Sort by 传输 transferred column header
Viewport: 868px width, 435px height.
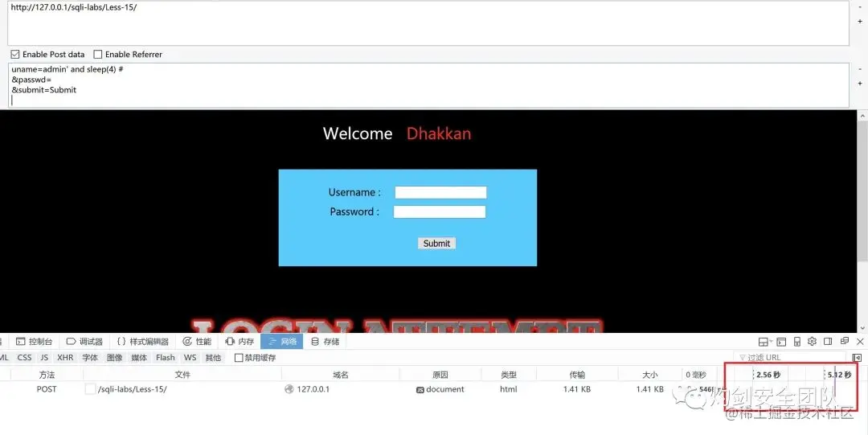pyautogui.click(x=577, y=375)
